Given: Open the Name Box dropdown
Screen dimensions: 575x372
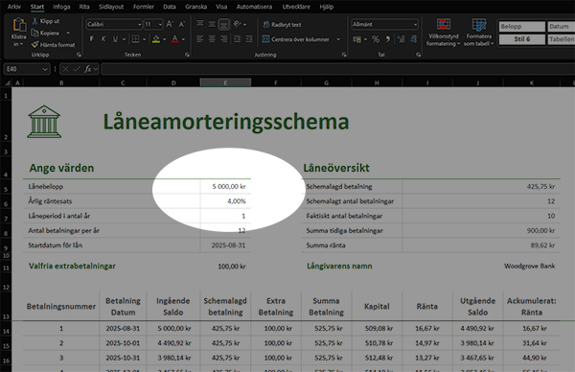Looking at the screenshot, I should [45, 69].
